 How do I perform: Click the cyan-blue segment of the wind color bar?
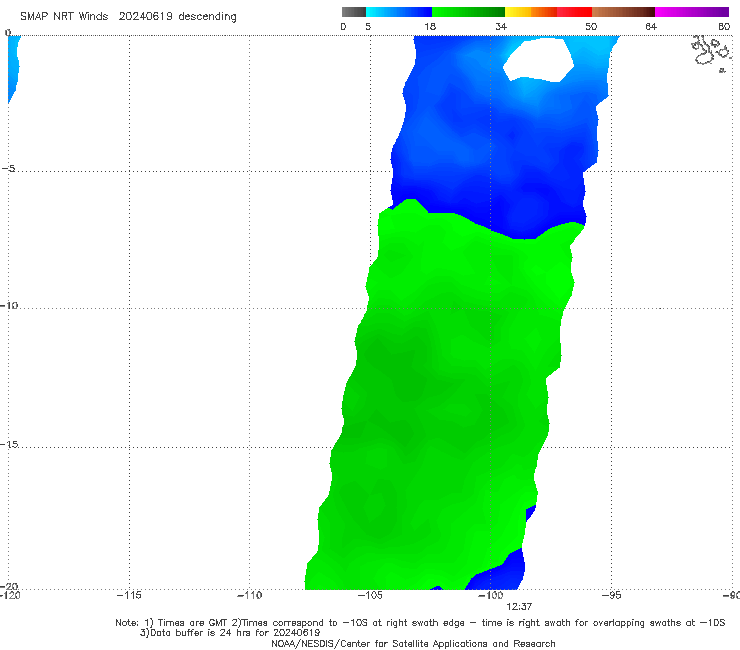pos(399,12)
